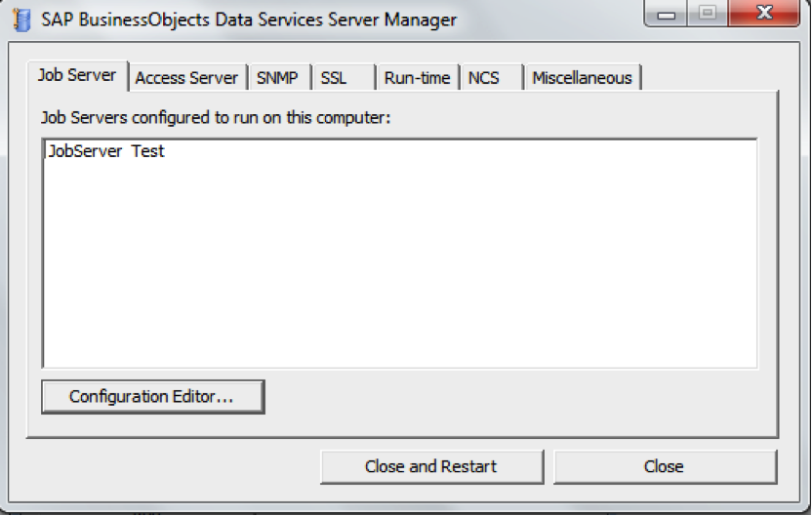The image size is (812, 516).
Task: Click the Server Manager title bar icon
Action: coord(21,20)
